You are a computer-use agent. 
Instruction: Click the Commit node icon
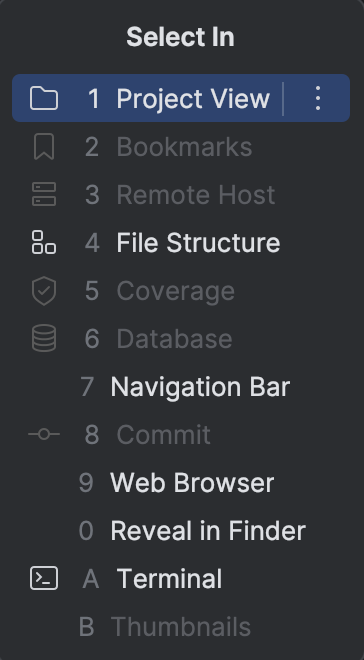pyautogui.click(x=44, y=434)
